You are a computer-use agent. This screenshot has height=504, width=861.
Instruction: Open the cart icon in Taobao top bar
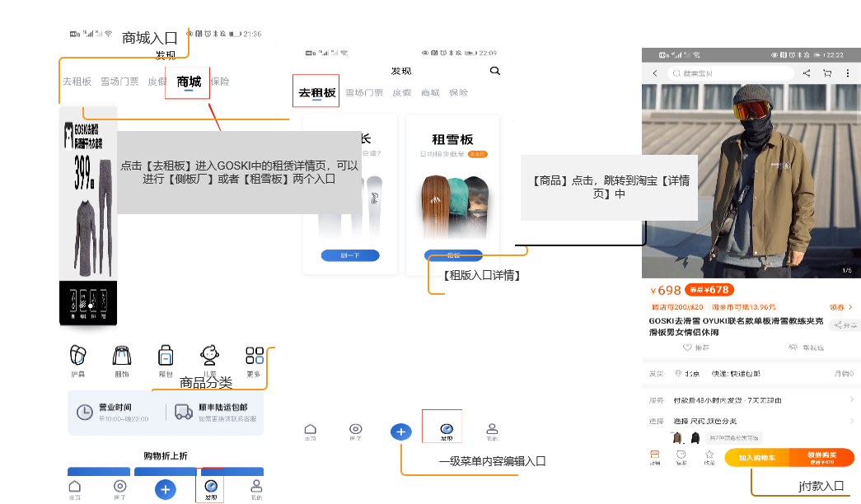click(827, 73)
